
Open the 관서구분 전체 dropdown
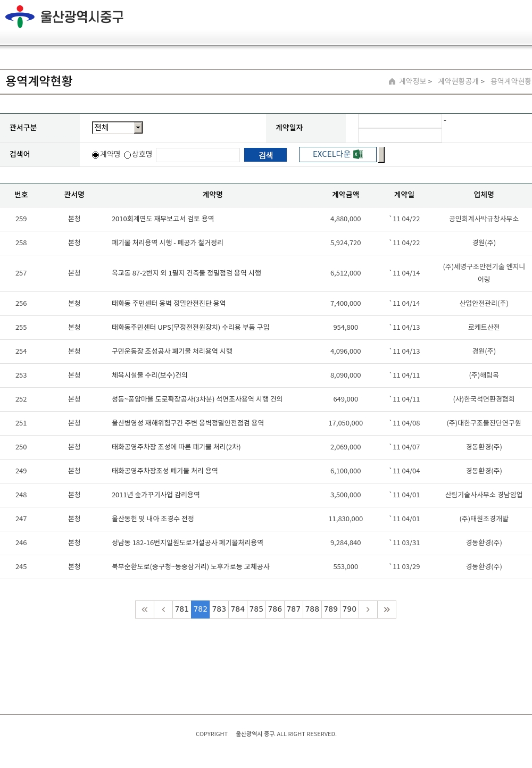(x=113, y=128)
